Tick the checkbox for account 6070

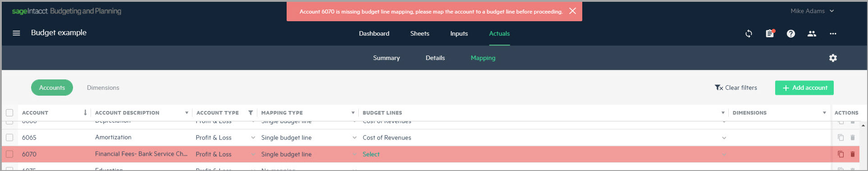(x=9, y=154)
